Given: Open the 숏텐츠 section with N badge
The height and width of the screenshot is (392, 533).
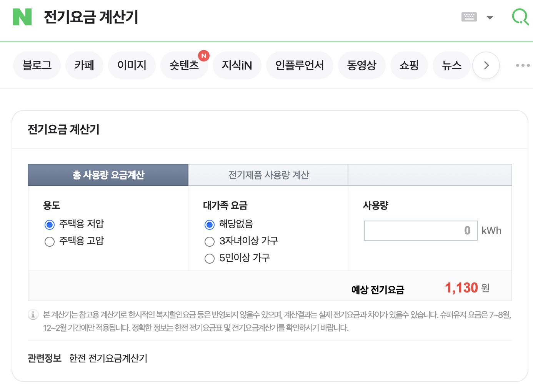Looking at the screenshot, I should pos(184,65).
